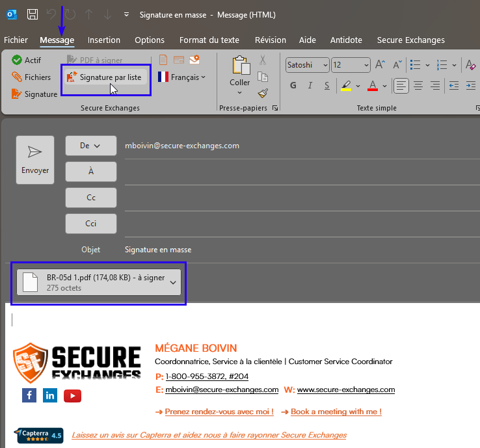The width and height of the screenshot is (480, 448).
Task: Toggle align right
Action: 435,86
